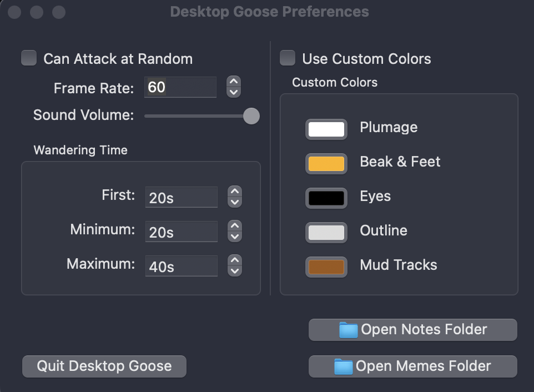The height and width of the screenshot is (392, 534).
Task: Click the Sound Volume slider knob
Action: point(251,116)
